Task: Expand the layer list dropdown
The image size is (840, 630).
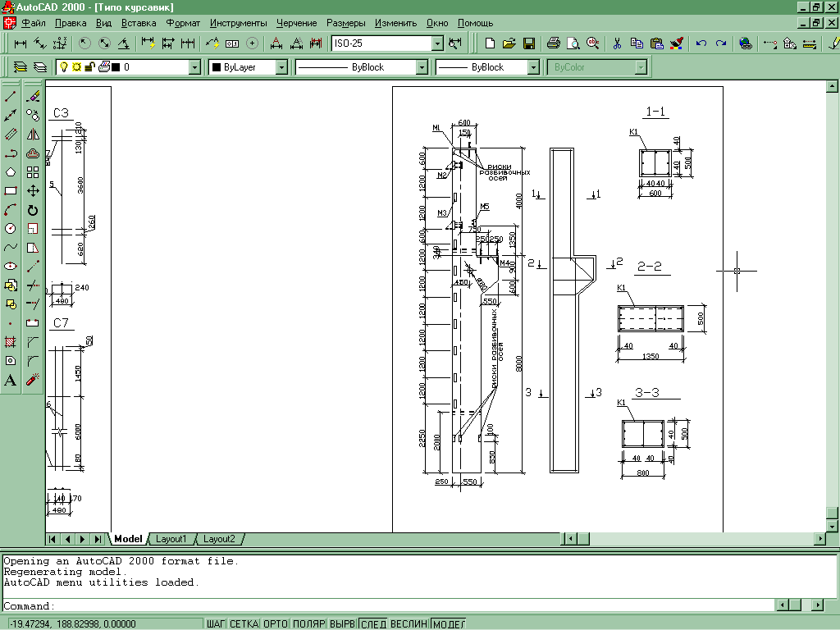Action: click(x=194, y=67)
